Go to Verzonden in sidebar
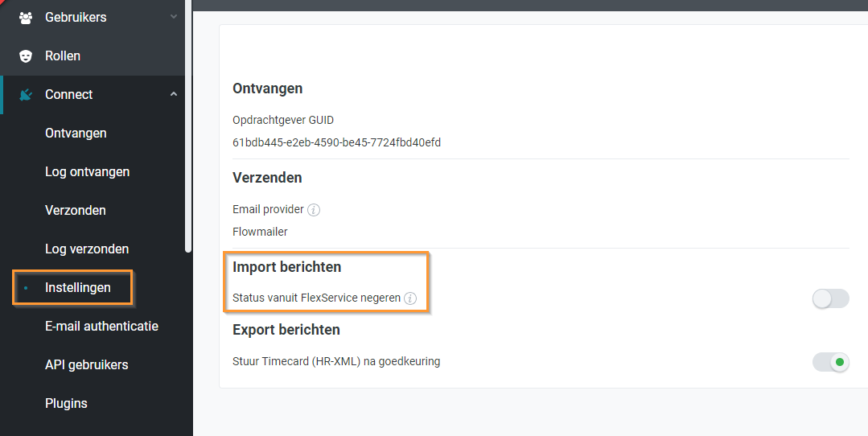The height and width of the screenshot is (436, 868). pos(76,211)
